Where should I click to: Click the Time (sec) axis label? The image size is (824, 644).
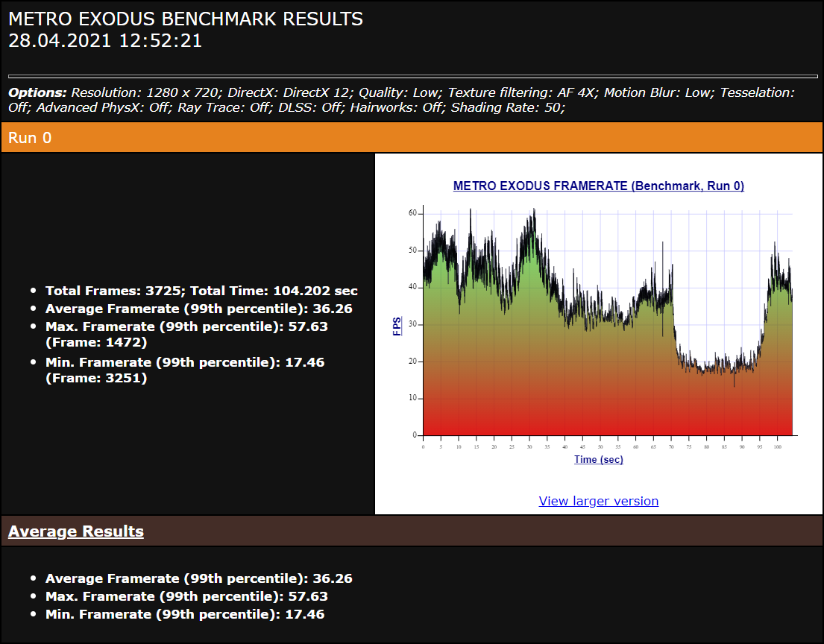click(599, 460)
